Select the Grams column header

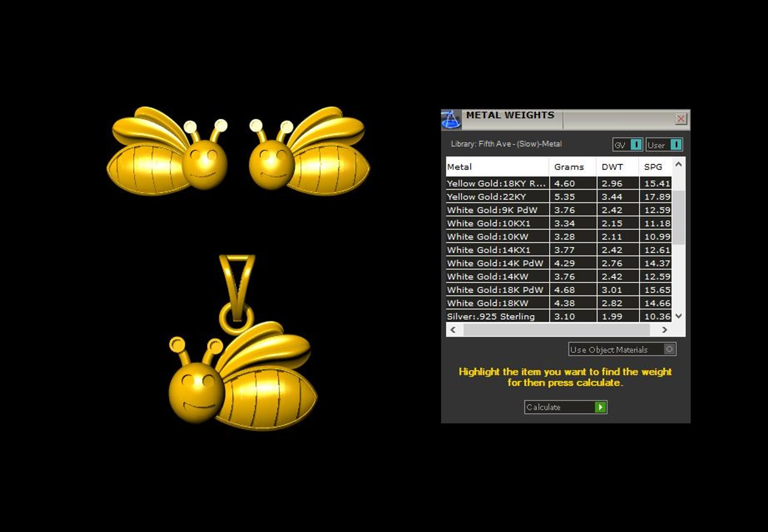click(x=573, y=166)
